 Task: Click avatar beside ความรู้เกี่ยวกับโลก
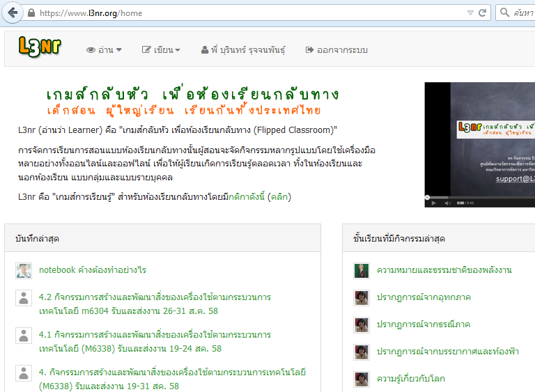tap(362, 379)
